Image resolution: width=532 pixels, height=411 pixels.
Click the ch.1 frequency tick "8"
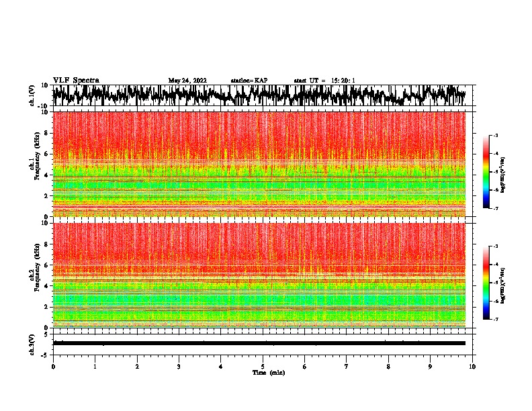pyautogui.click(x=47, y=133)
